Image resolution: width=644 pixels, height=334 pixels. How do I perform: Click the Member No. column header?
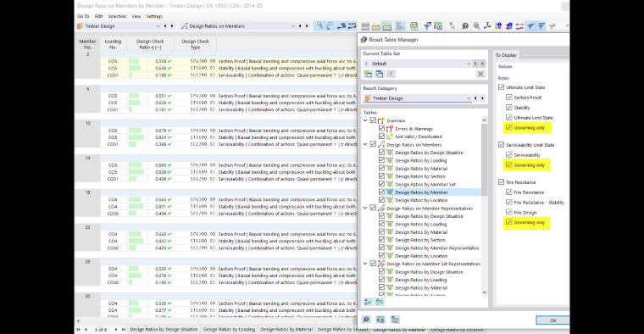coord(87,44)
